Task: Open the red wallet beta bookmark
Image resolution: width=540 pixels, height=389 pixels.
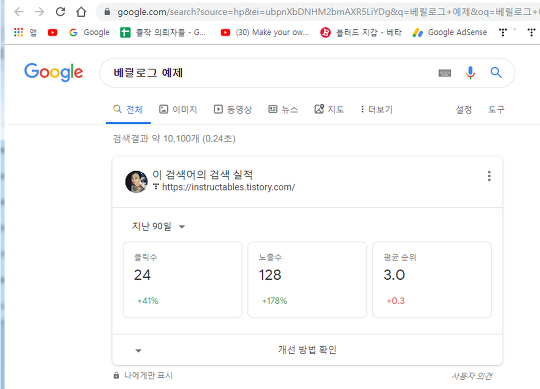Action: pos(361,32)
